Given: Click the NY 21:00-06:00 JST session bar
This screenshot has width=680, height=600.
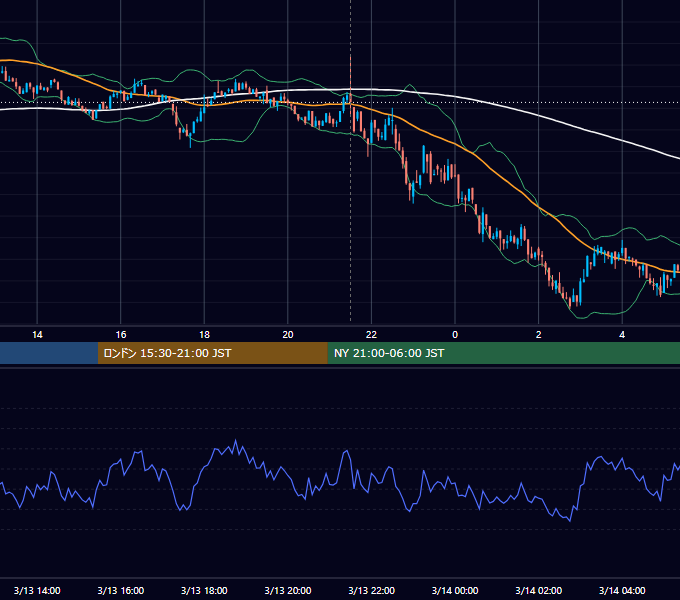Looking at the screenshot, I should tap(503, 353).
